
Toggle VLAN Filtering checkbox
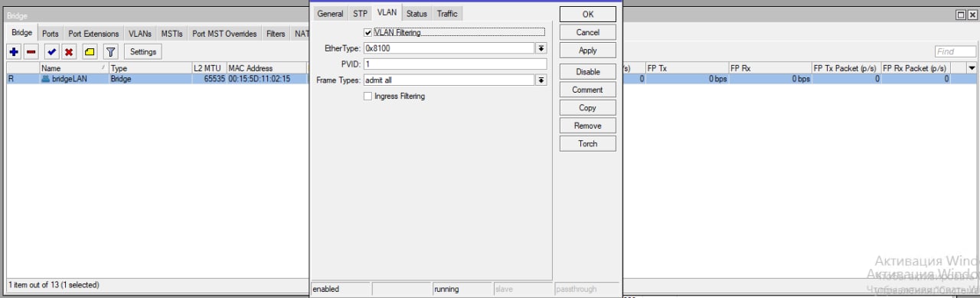click(x=368, y=32)
